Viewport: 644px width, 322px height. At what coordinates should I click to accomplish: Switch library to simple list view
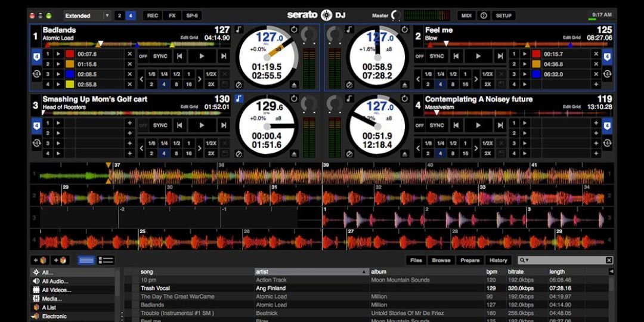[x=86, y=260]
